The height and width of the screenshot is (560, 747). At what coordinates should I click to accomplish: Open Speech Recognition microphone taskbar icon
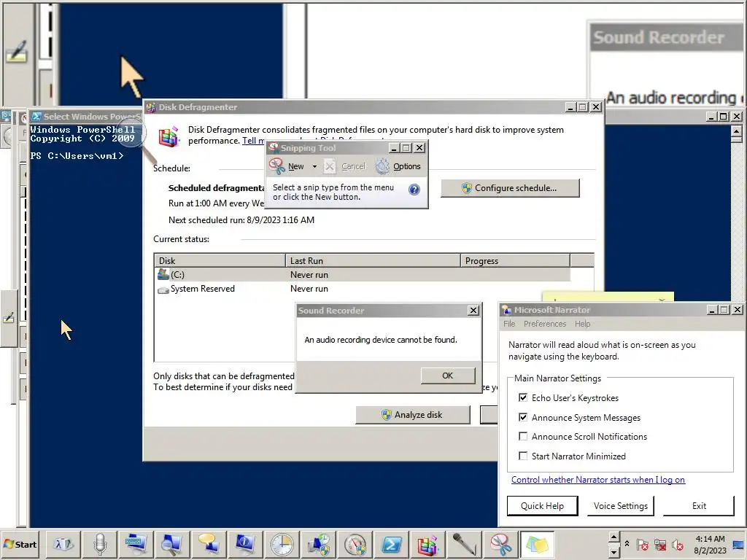point(99,544)
